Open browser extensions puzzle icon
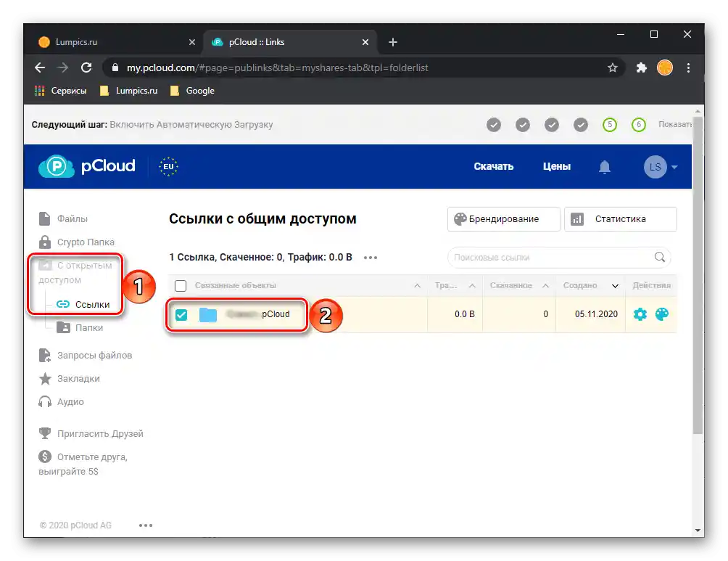728x561 pixels. point(641,68)
